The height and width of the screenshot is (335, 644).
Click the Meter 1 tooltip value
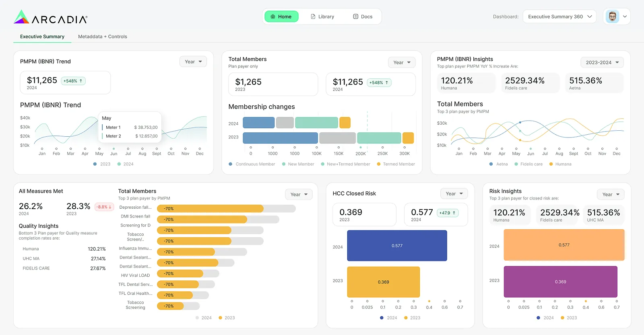tap(146, 127)
